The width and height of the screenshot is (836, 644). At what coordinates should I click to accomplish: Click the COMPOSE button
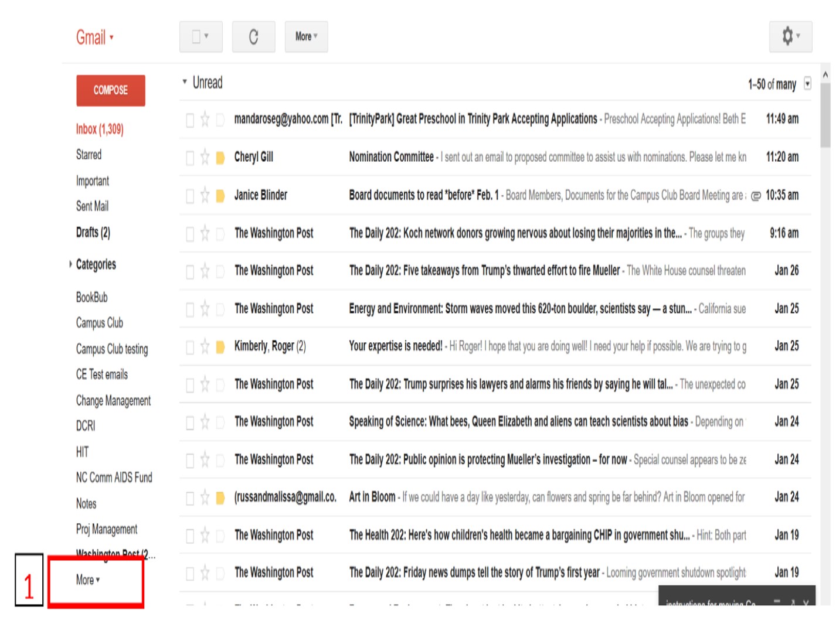click(x=111, y=90)
